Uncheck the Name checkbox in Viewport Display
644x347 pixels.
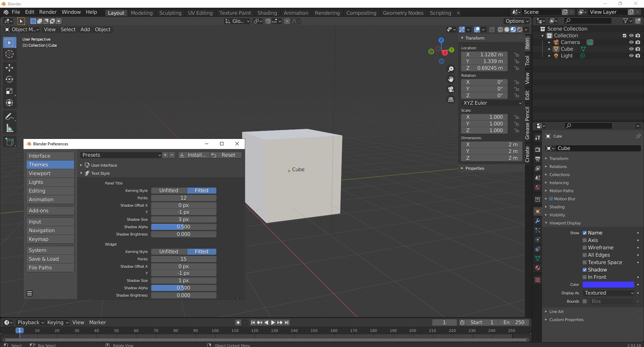[x=585, y=233]
